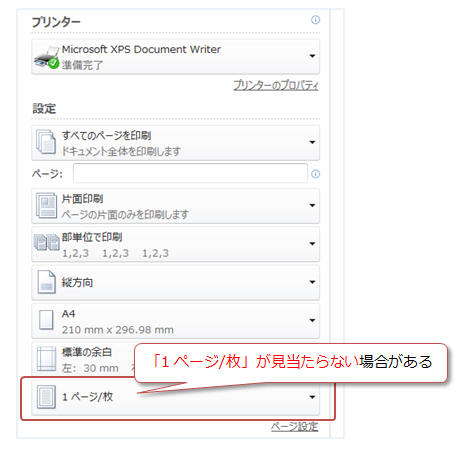Expand the すべてのページを印刷 dropdown arrow

tap(312, 142)
